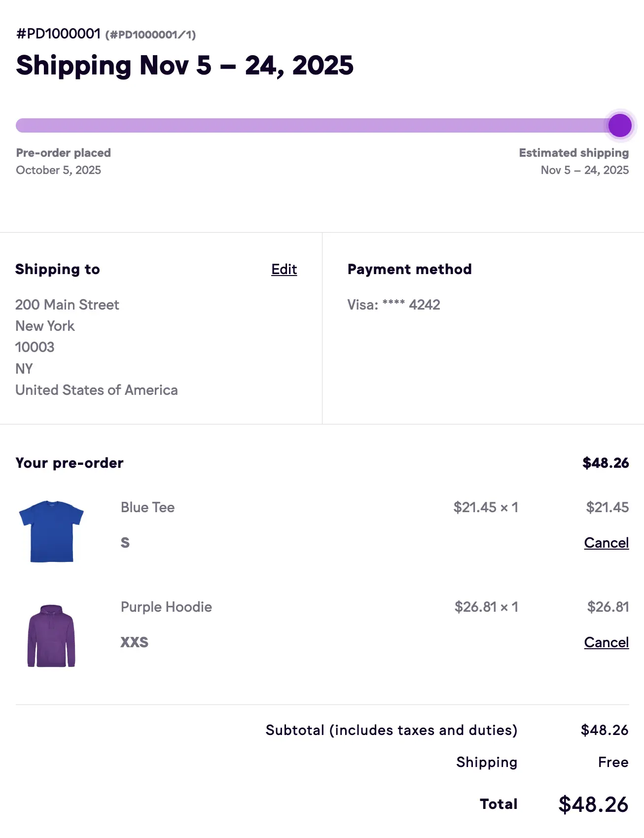Click the Shipping Nov 5 – 24 heading
This screenshot has height=838, width=644.
(x=184, y=65)
